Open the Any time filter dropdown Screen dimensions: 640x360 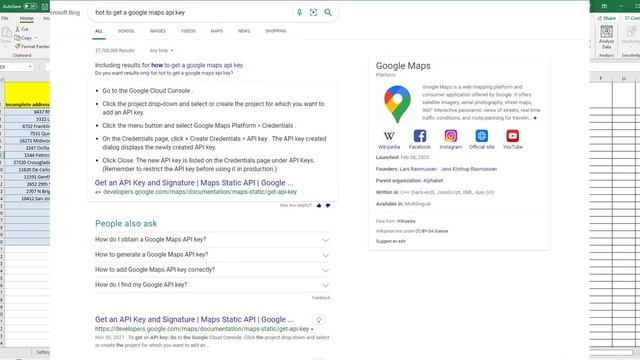click(x=161, y=51)
